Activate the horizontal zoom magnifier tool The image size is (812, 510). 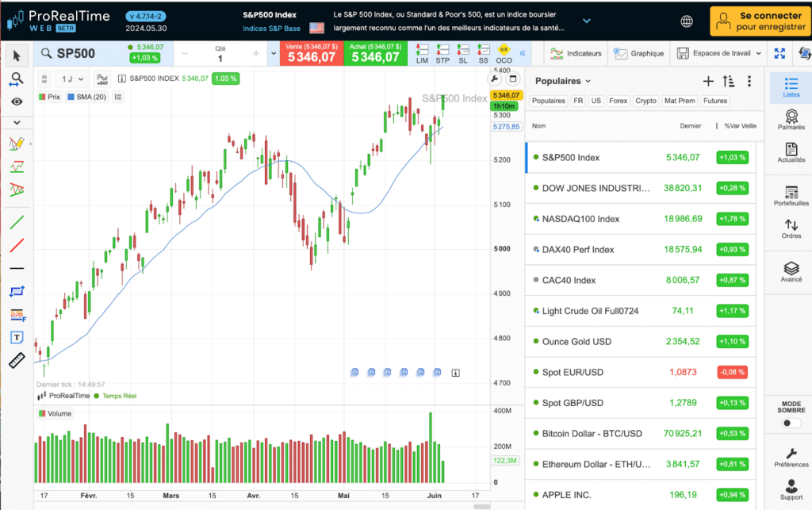[x=17, y=79]
